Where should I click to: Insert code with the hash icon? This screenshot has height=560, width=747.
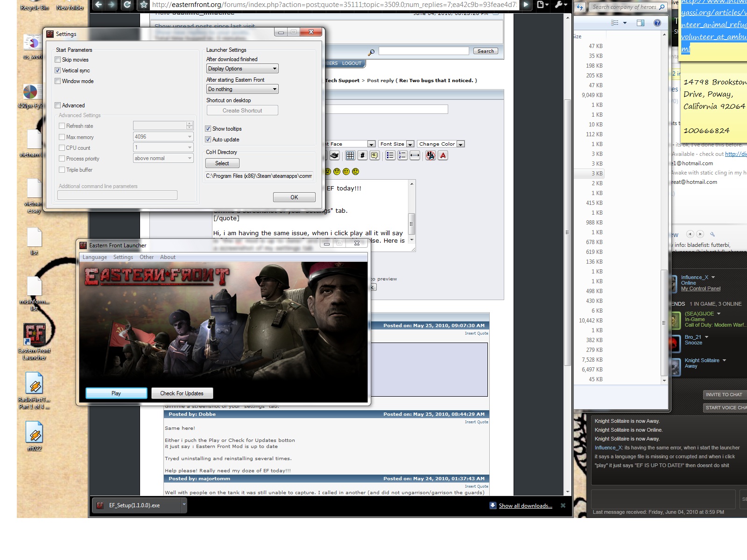click(362, 155)
